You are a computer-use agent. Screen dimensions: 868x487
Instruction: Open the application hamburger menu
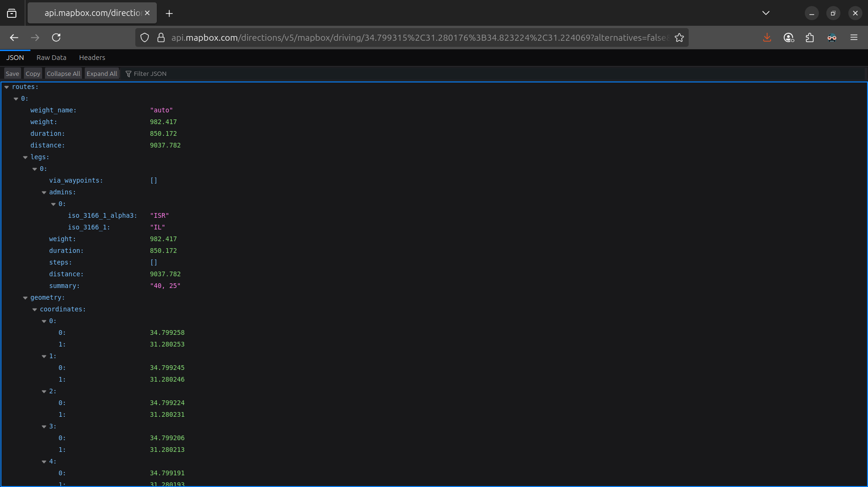click(x=853, y=37)
